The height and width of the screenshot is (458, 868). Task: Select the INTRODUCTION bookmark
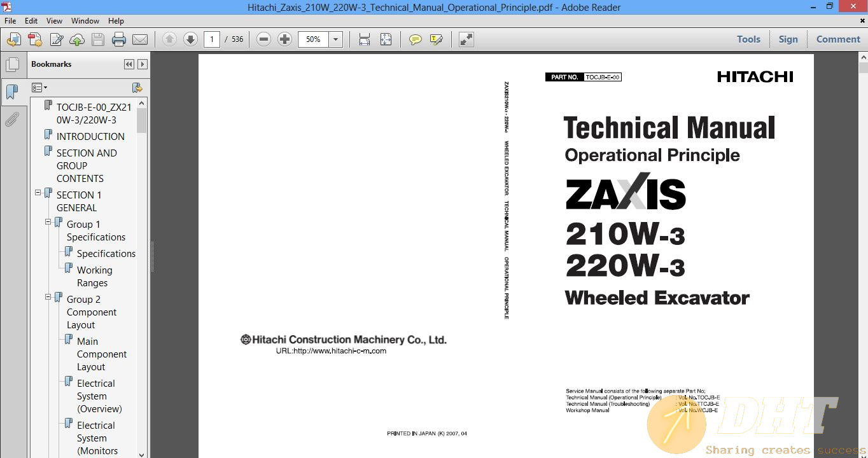(x=90, y=136)
